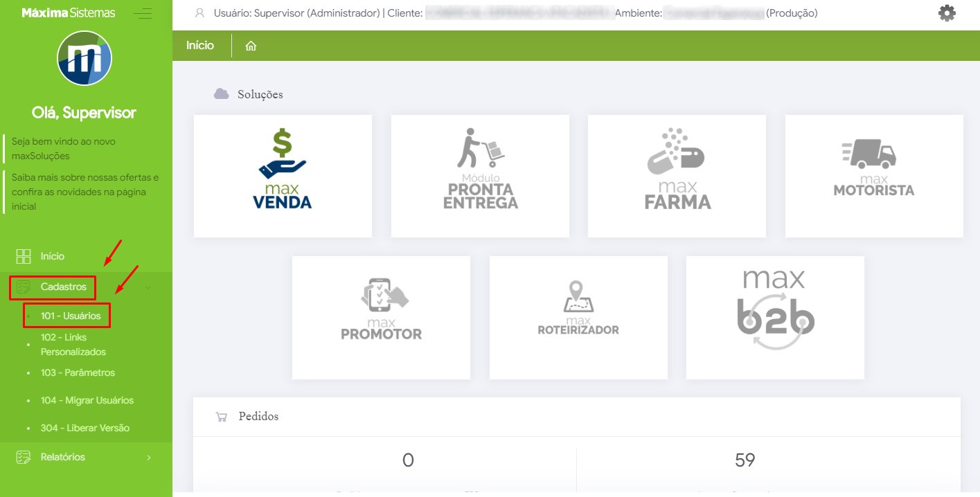Open 103 - Parâmetros
The image size is (980, 497).
[78, 372]
